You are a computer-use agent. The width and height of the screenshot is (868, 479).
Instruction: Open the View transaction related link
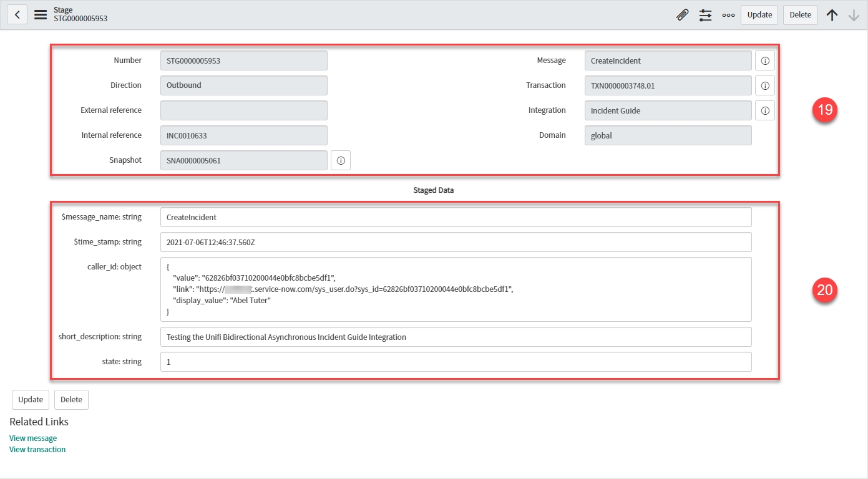[x=37, y=450]
